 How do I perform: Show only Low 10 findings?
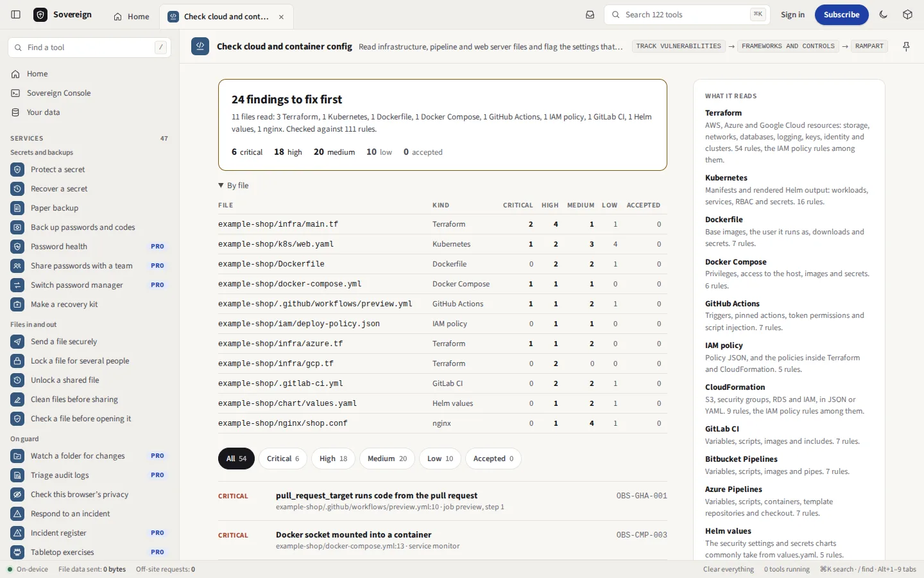tap(440, 459)
